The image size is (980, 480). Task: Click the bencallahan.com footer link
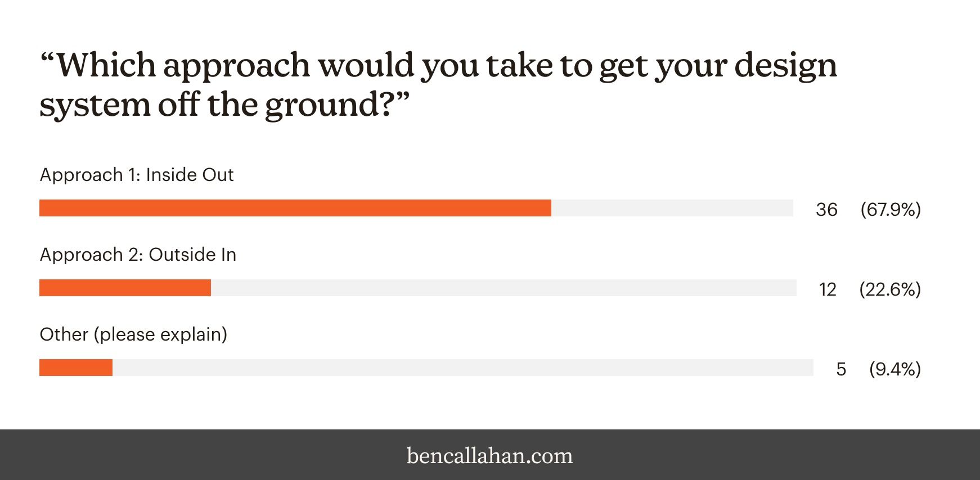click(x=489, y=455)
